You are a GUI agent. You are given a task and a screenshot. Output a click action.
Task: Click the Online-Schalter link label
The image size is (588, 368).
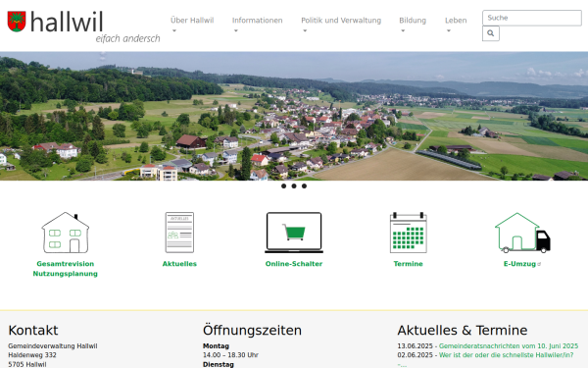pos(294,264)
